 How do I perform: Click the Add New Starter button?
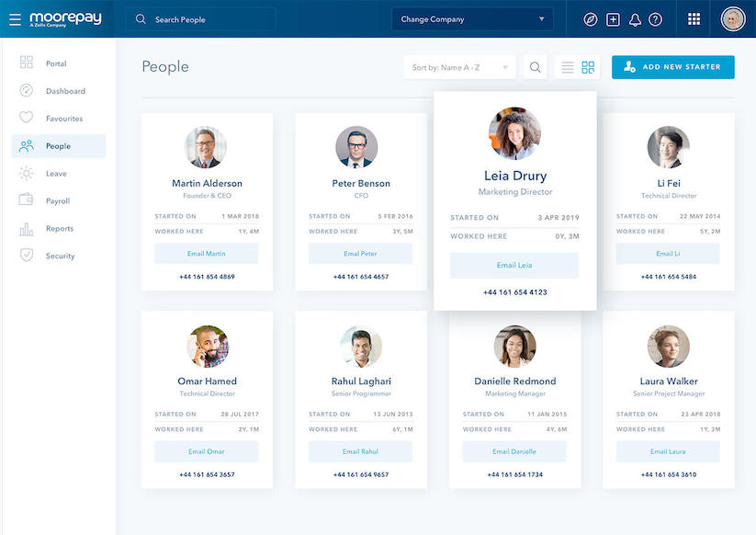672,67
